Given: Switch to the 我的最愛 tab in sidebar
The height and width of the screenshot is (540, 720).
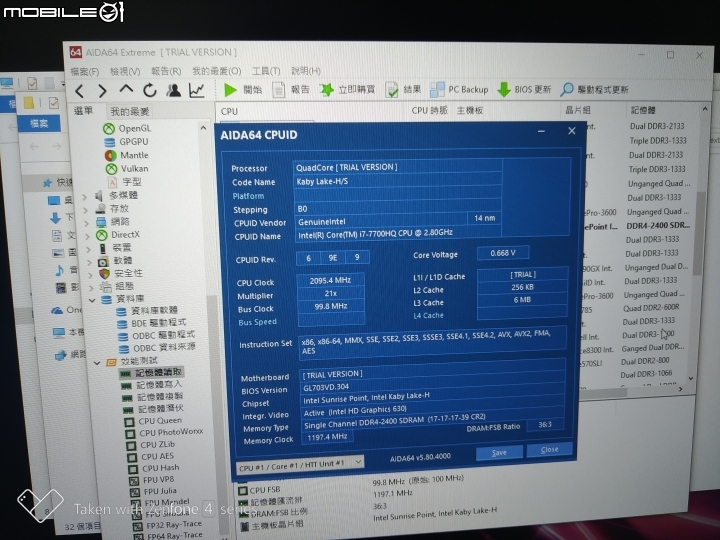Looking at the screenshot, I should pos(130,111).
